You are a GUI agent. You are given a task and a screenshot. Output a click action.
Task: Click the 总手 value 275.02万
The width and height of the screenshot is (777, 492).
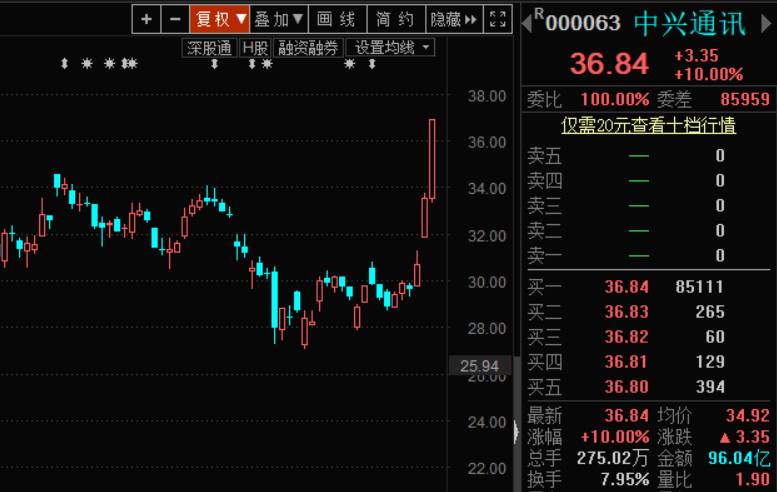tap(613, 458)
